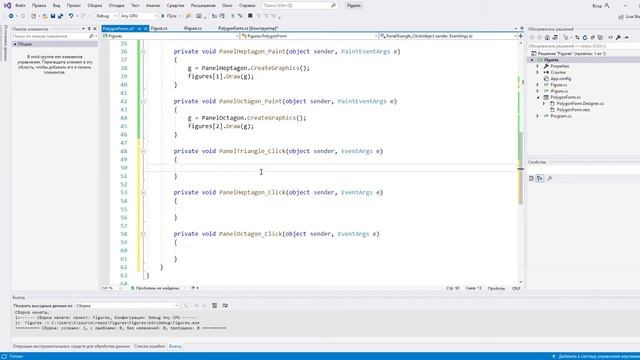Click the search magnifier in toolbox search
Screen dimensions: 640x360
click(91, 36)
